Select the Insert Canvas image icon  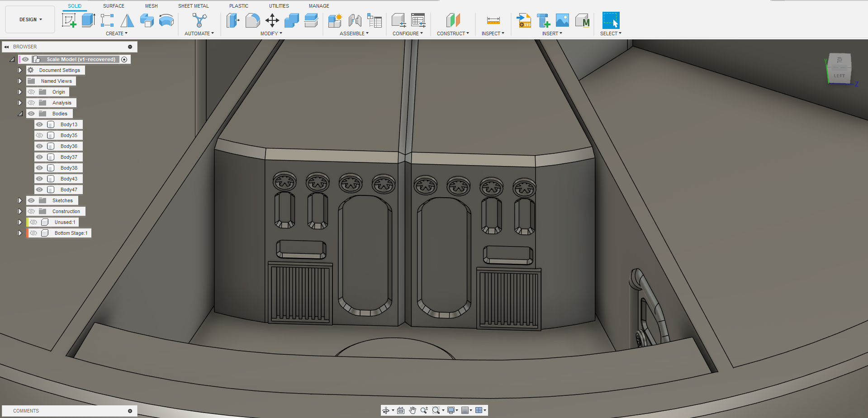pyautogui.click(x=562, y=20)
